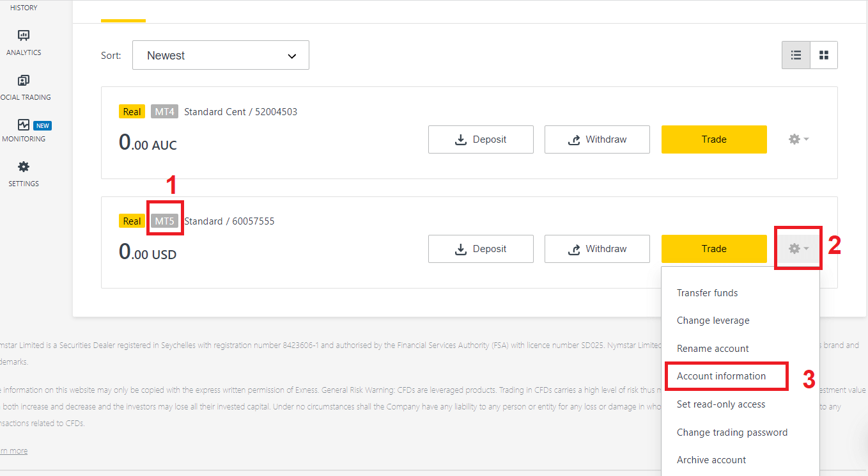
Task: Open gear menu for Standard Cent account
Action: [798, 139]
